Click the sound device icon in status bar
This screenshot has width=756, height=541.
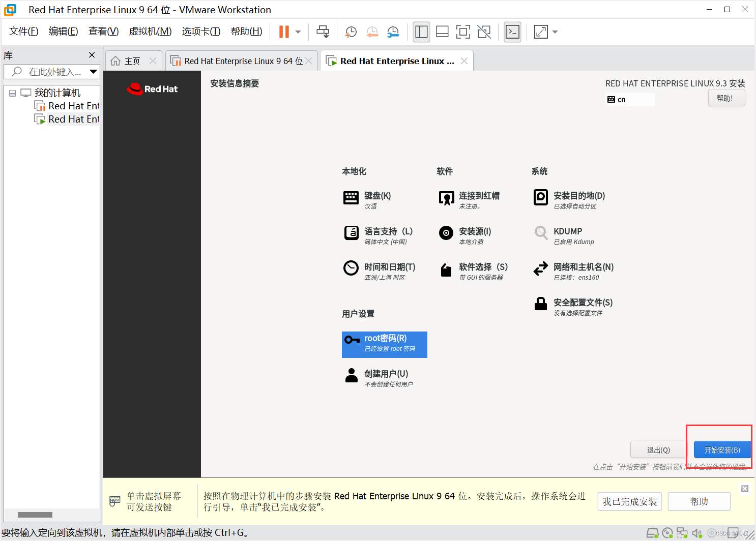coord(697,533)
